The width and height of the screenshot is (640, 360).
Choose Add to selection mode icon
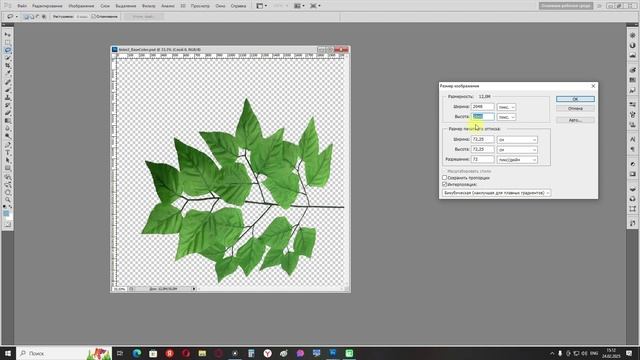[x=32, y=17]
